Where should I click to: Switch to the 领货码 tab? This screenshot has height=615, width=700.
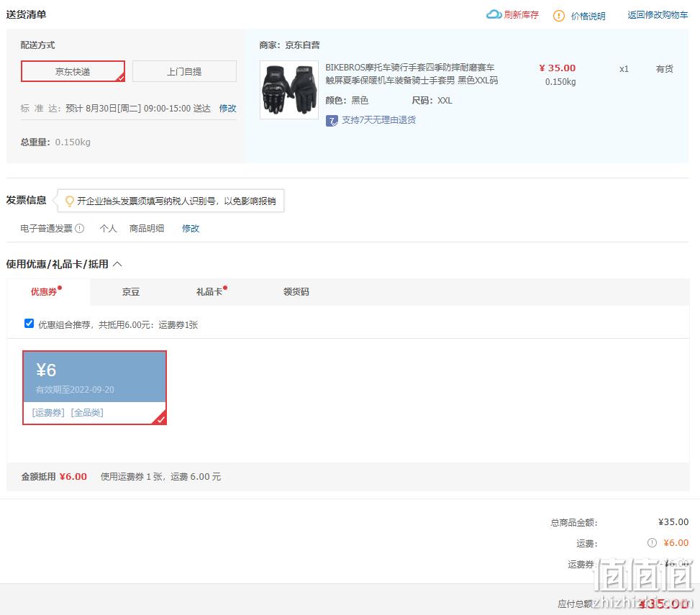(296, 292)
